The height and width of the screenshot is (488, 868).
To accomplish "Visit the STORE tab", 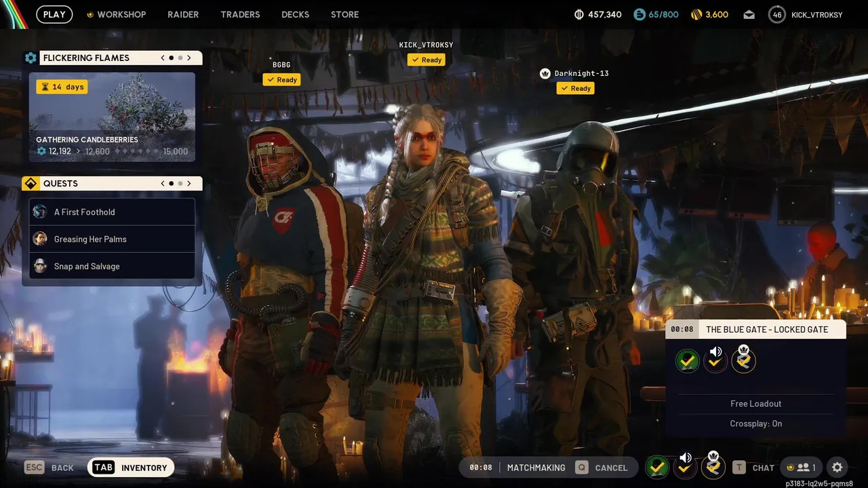I will tap(344, 14).
